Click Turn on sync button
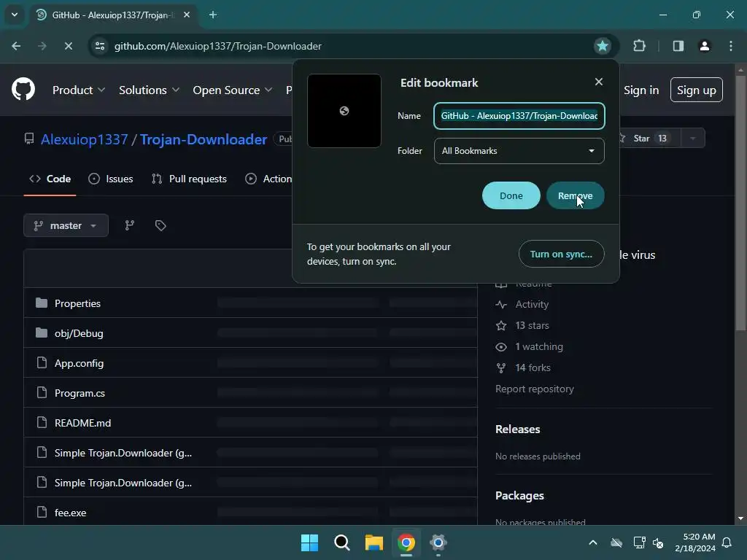This screenshot has height=560, width=747. [561, 254]
